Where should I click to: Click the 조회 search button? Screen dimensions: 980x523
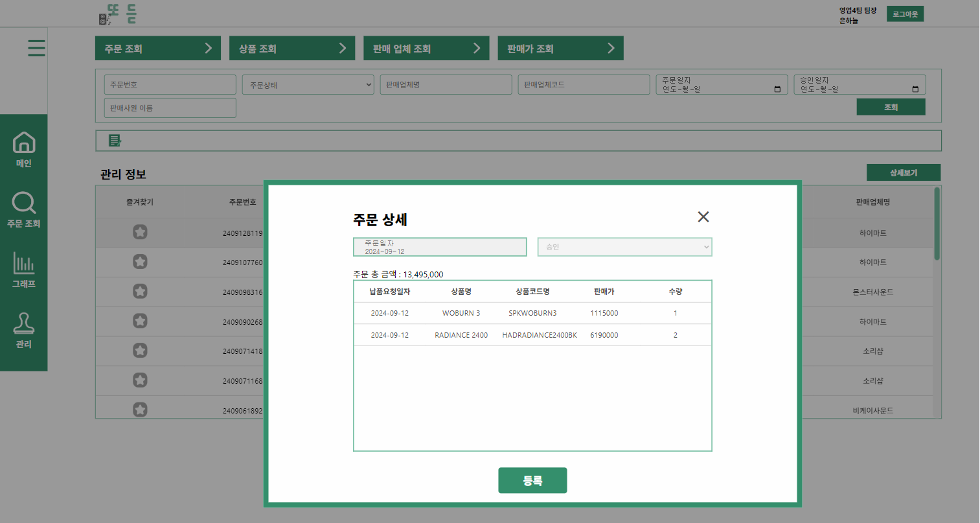click(891, 107)
